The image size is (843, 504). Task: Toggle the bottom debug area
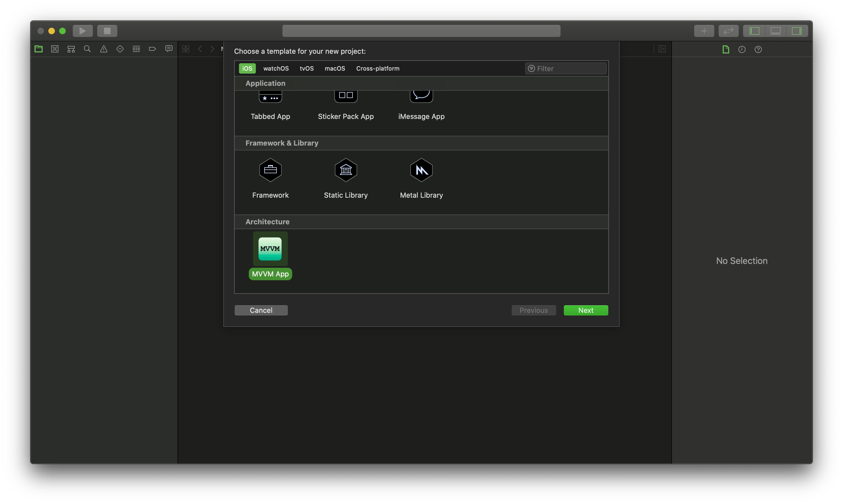(x=775, y=31)
